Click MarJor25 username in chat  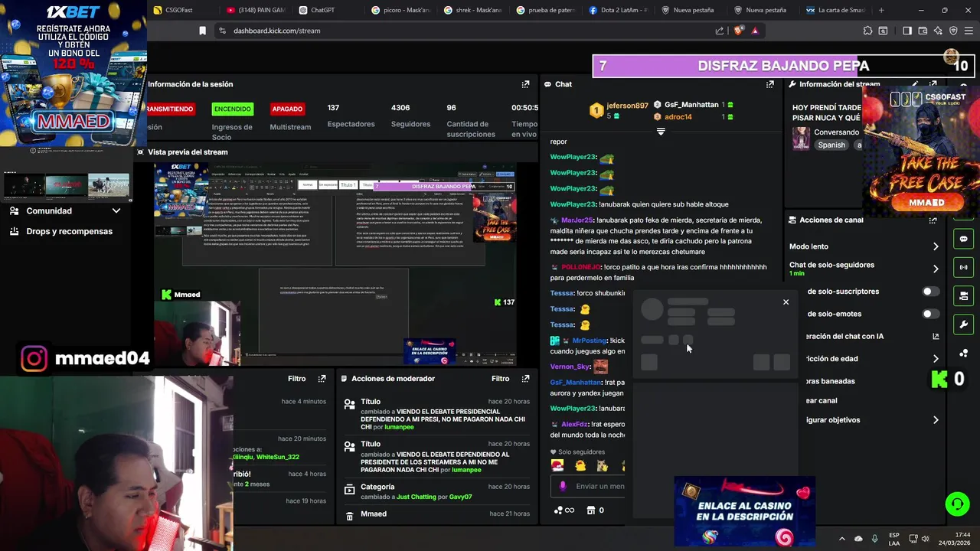tap(577, 220)
